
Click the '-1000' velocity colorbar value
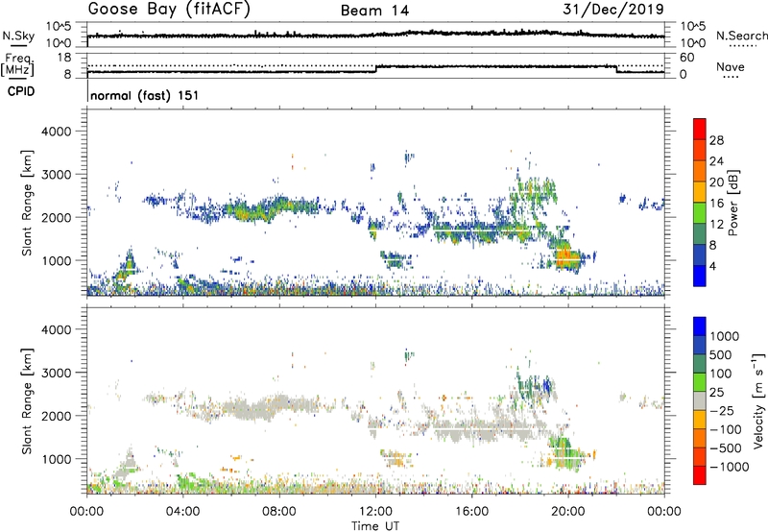(730, 467)
